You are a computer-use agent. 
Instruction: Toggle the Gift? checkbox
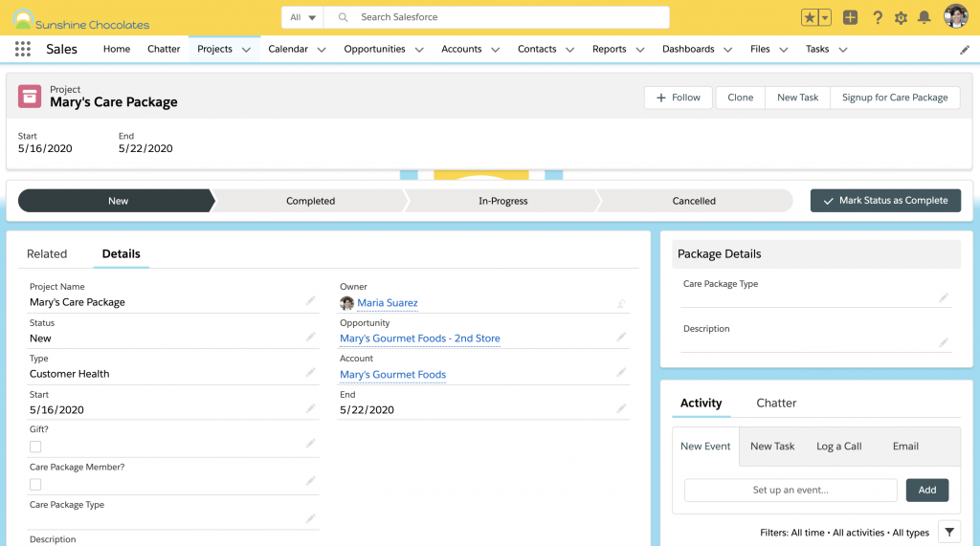click(x=35, y=447)
